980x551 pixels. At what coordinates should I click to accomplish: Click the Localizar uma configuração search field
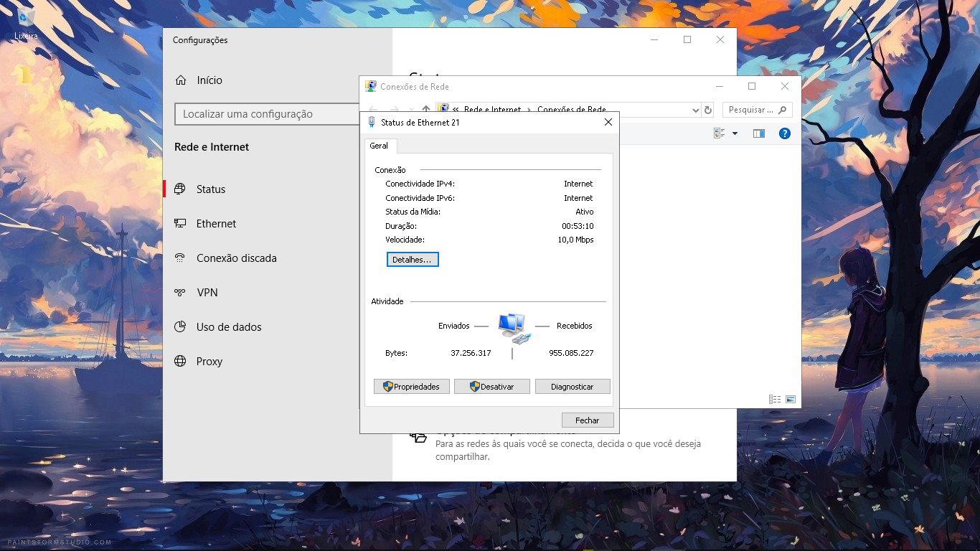(x=267, y=114)
